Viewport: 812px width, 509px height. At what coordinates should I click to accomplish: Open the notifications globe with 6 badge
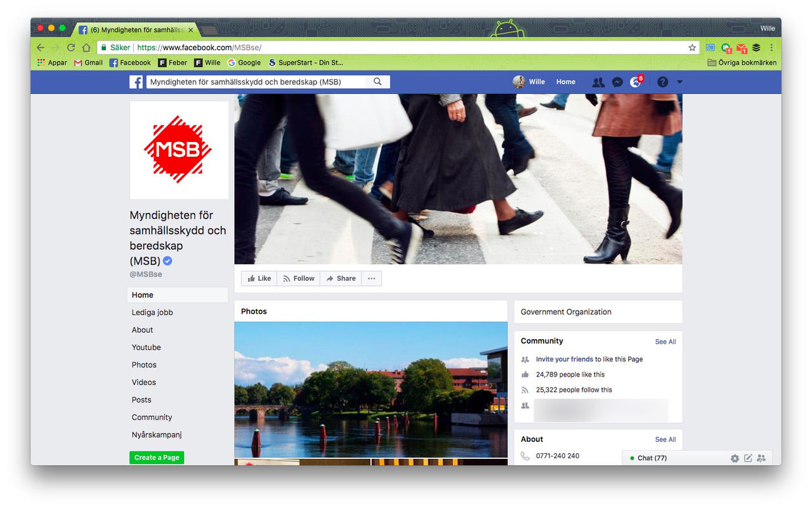coord(636,82)
